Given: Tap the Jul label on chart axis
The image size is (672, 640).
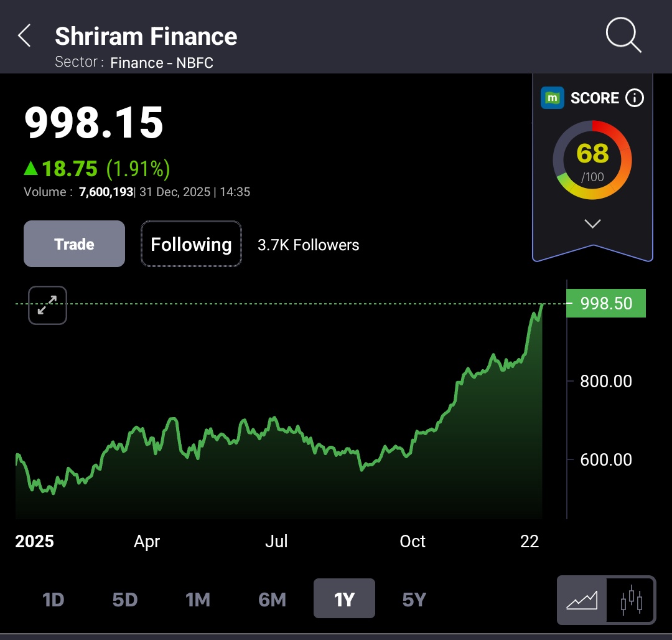Looking at the screenshot, I should coord(276,541).
